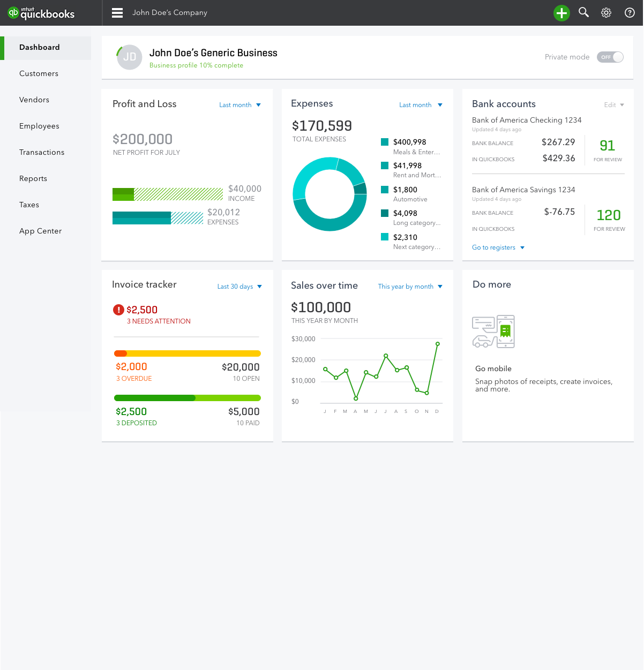Open Profit and Loss Last month dropdown

click(240, 105)
